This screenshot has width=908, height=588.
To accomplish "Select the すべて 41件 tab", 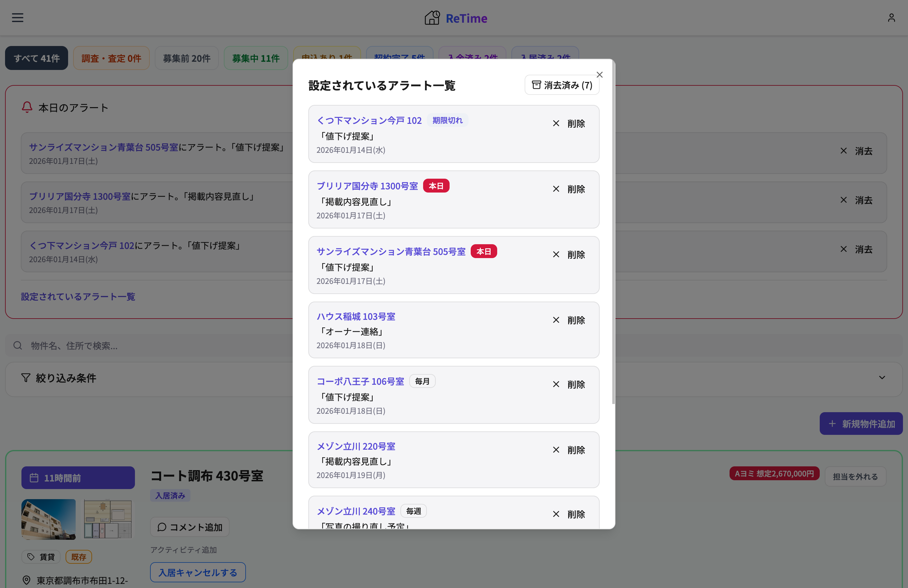I will (x=36, y=58).
